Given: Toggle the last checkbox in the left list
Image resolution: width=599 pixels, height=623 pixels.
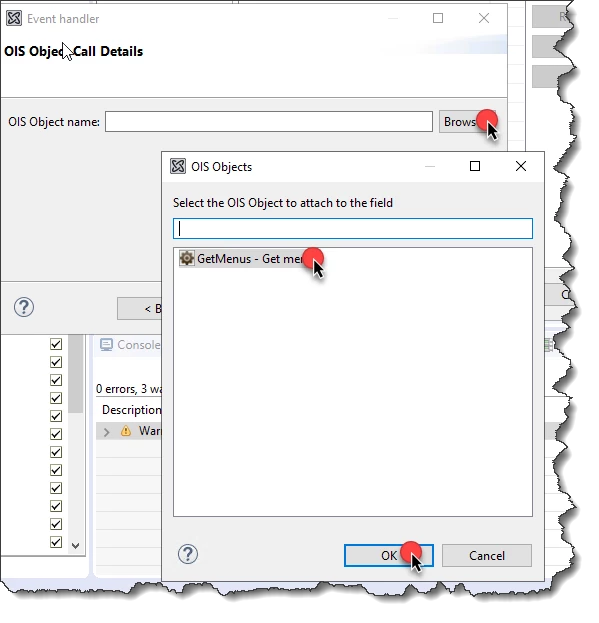Looking at the screenshot, I should [56, 542].
